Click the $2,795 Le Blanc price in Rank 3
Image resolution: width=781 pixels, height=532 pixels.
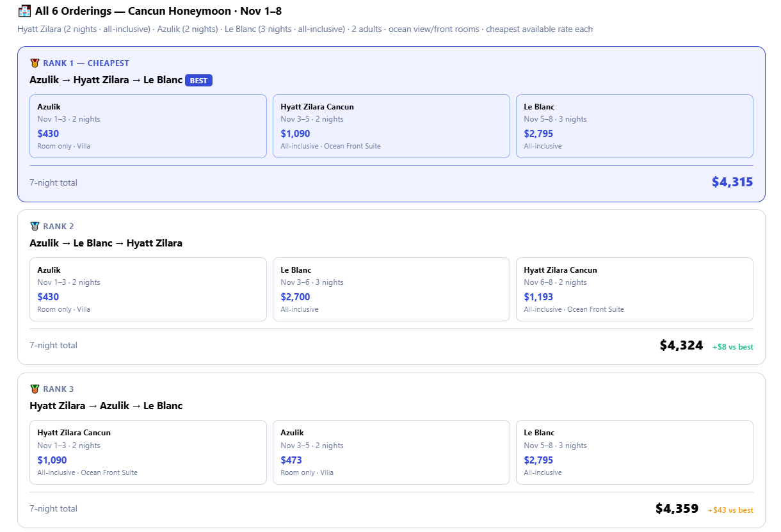tap(538, 460)
